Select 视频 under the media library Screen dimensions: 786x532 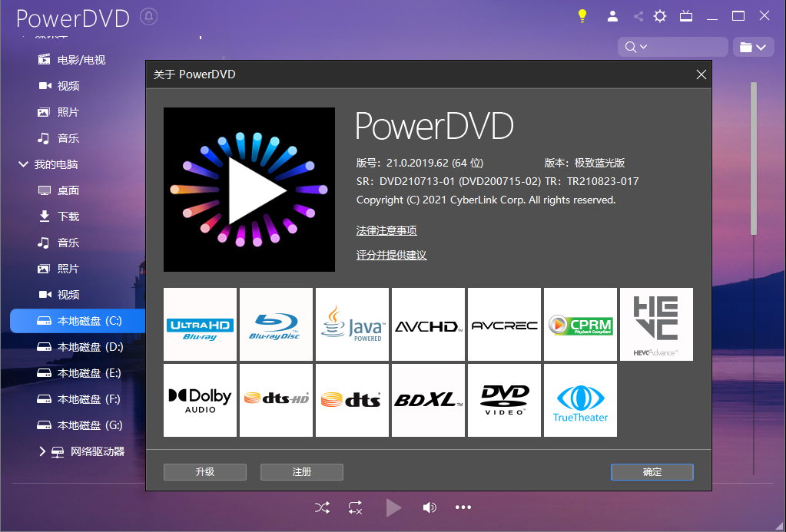[x=58, y=86]
